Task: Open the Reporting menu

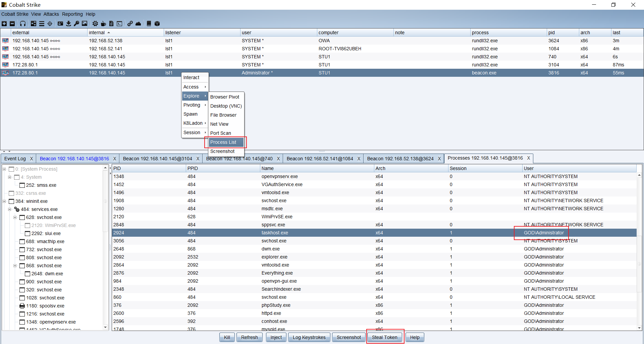Action: (72, 14)
